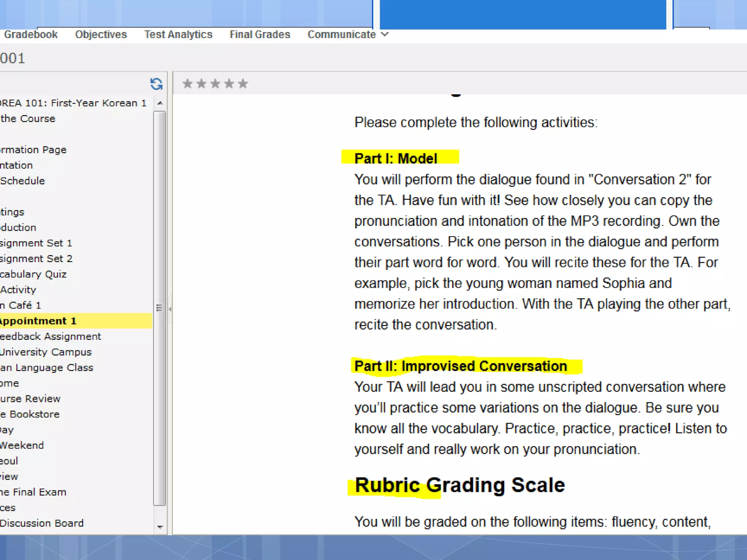Rate content with the first star
This screenshot has height=560, width=747.
pyautogui.click(x=187, y=84)
